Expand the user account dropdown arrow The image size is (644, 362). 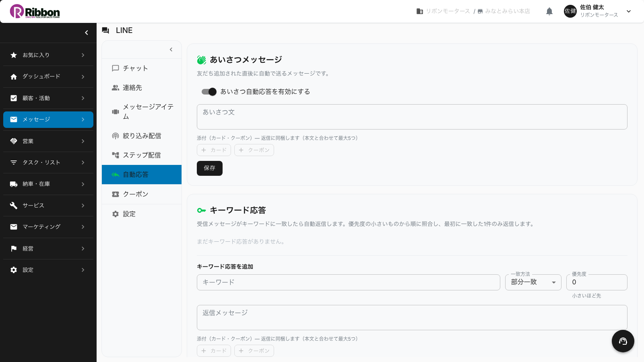coord(629,11)
